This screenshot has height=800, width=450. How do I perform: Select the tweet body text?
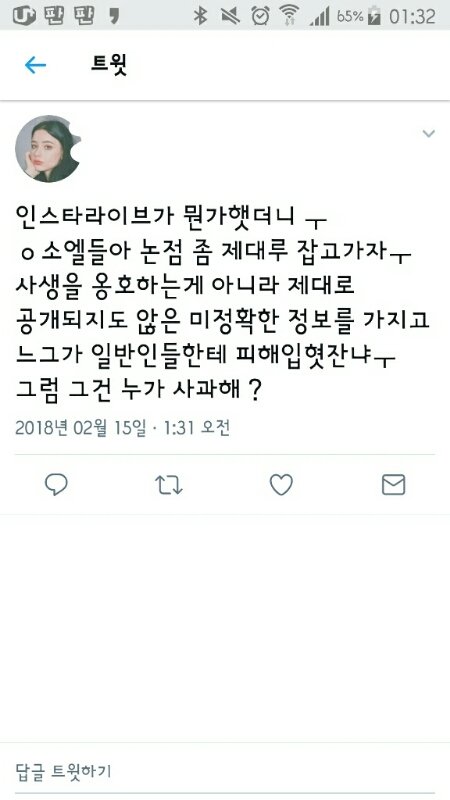[222, 304]
